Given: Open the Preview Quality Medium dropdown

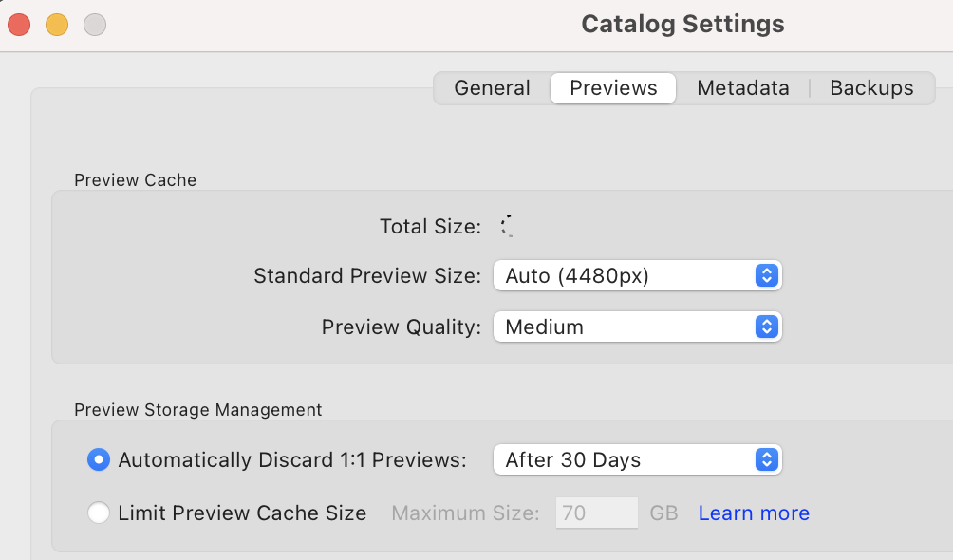Looking at the screenshot, I should tap(637, 327).
